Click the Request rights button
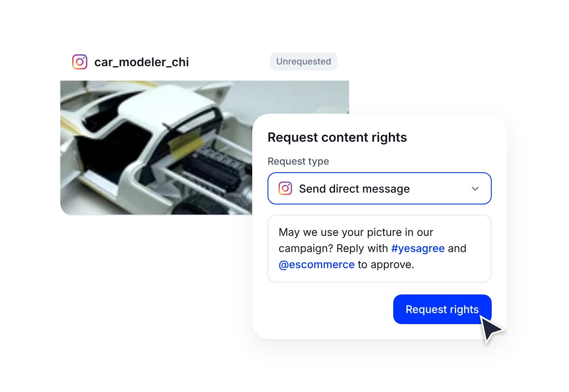 pos(442,309)
